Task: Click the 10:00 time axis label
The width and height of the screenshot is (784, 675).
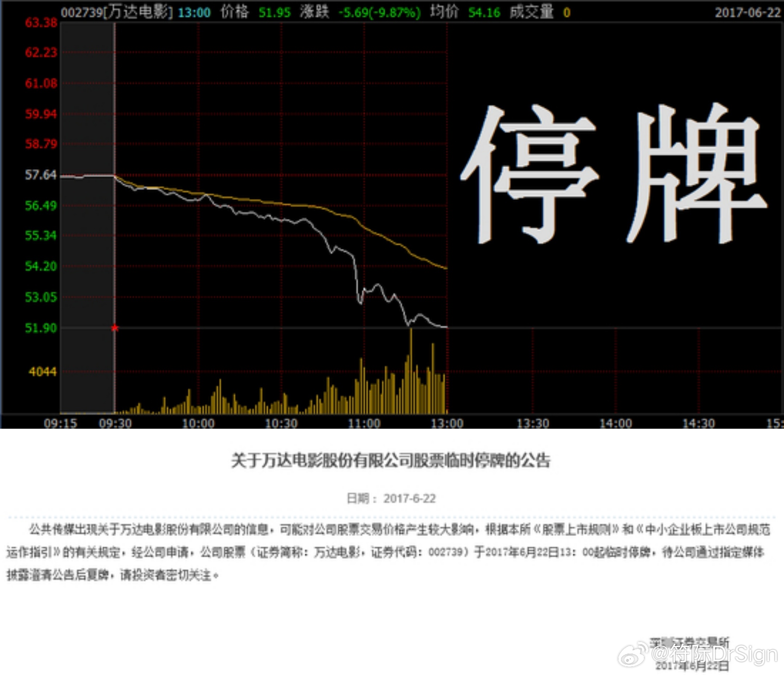Action: coord(198,423)
